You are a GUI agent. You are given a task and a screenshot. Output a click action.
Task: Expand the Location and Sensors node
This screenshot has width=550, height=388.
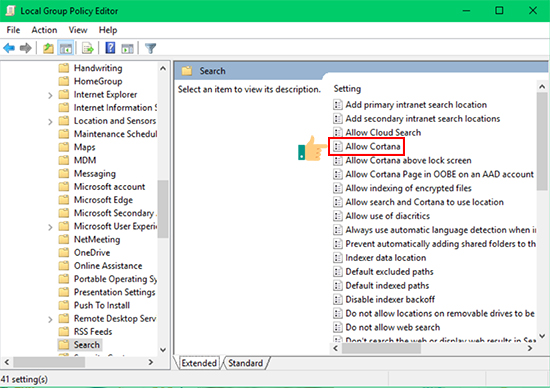click(x=50, y=121)
